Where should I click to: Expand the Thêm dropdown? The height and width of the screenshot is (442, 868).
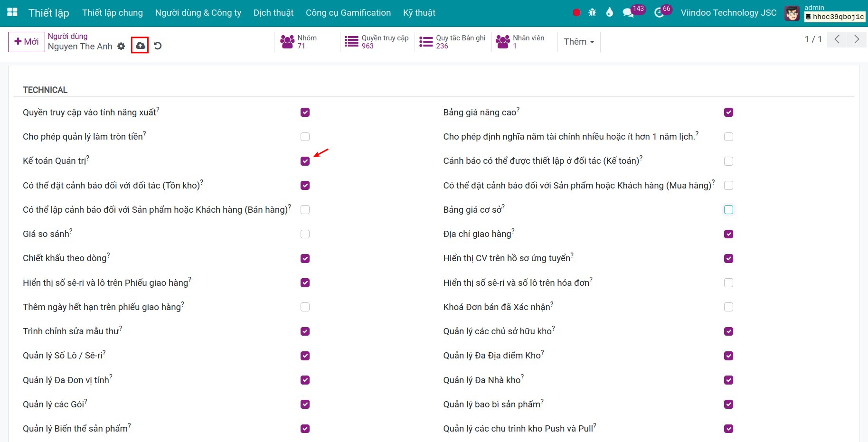point(579,42)
